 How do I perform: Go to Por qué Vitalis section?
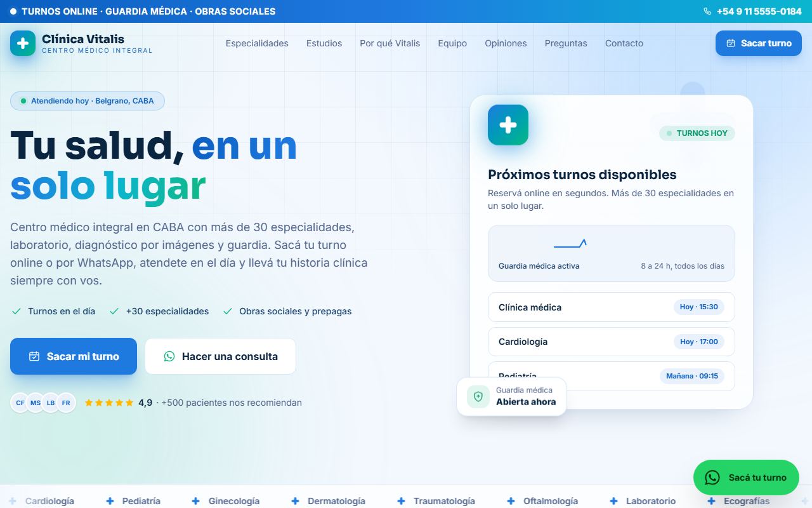pyautogui.click(x=390, y=43)
